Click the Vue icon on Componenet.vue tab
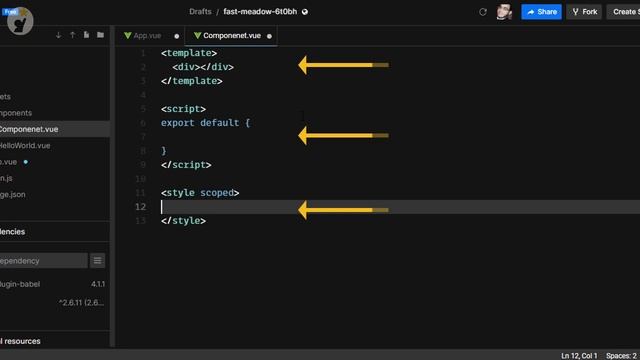Screen dimensions: 640x360 pyautogui.click(x=198, y=36)
